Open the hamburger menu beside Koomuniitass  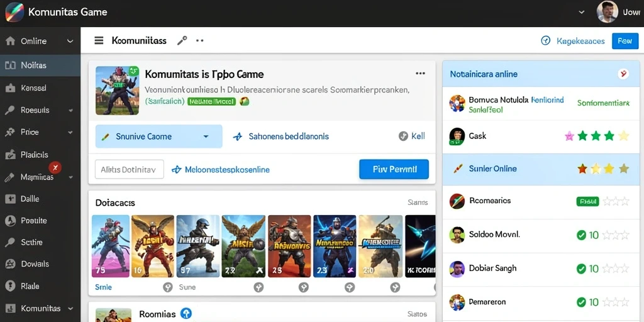(99, 41)
